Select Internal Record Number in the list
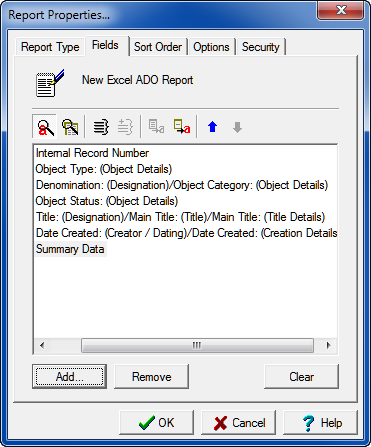This screenshot has width=371, height=447. (92, 153)
